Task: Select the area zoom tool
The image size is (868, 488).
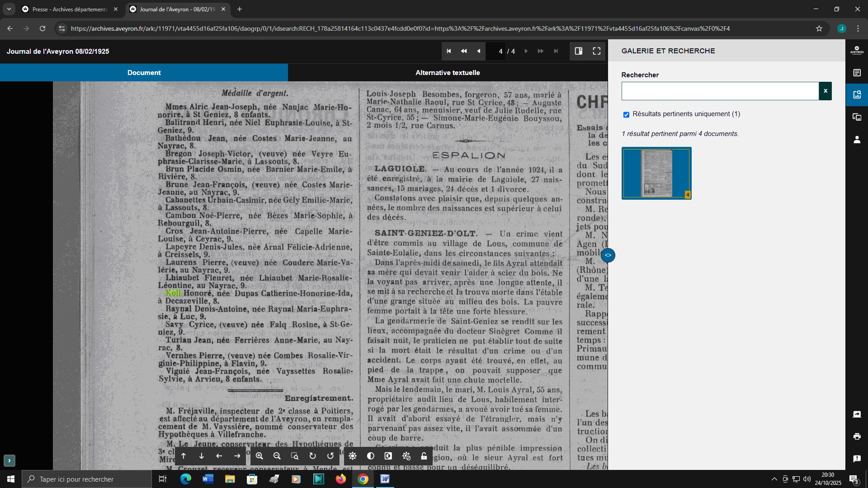Action: click(x=295, y=456)
